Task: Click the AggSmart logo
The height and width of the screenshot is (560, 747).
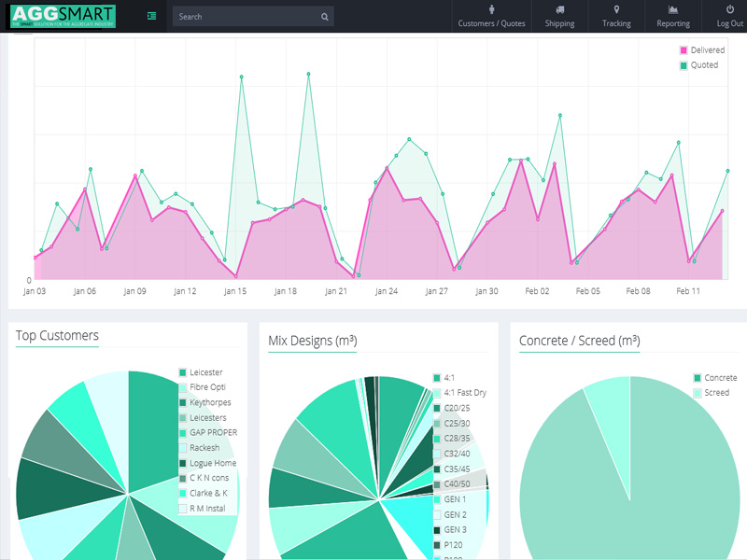Action: coord(63,16)
